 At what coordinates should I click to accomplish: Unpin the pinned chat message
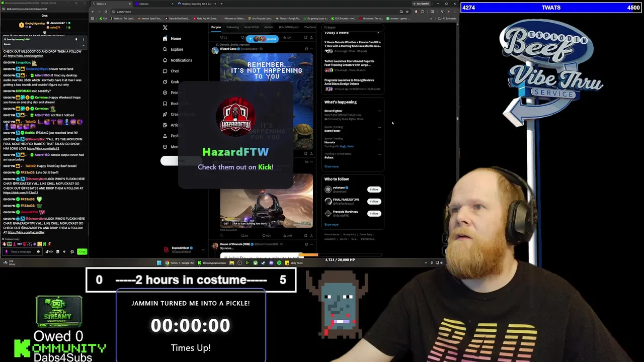coord(76,39)
